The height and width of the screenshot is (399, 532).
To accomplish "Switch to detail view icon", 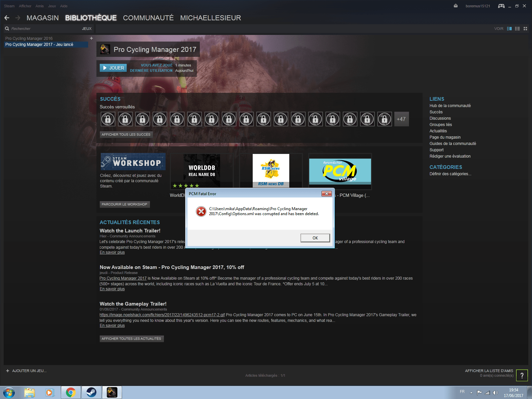I will (x=509, y=29).
